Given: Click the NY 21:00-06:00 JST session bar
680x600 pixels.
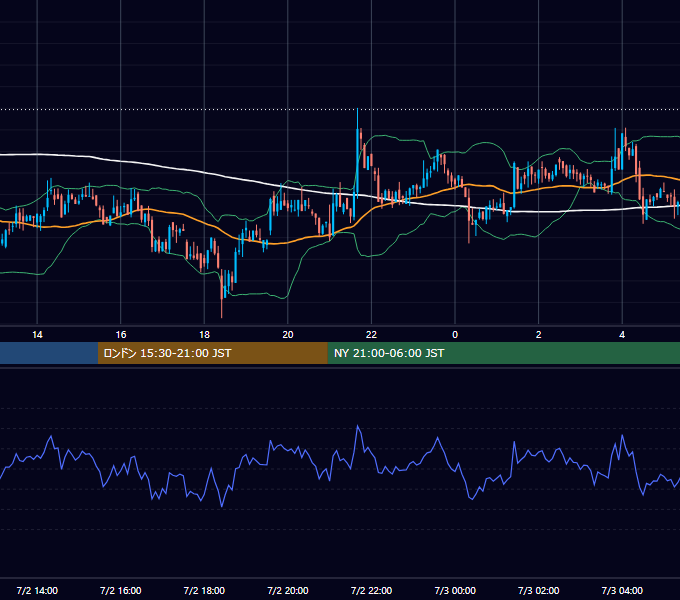Looking at the screenshot, I should pos(503,353).
